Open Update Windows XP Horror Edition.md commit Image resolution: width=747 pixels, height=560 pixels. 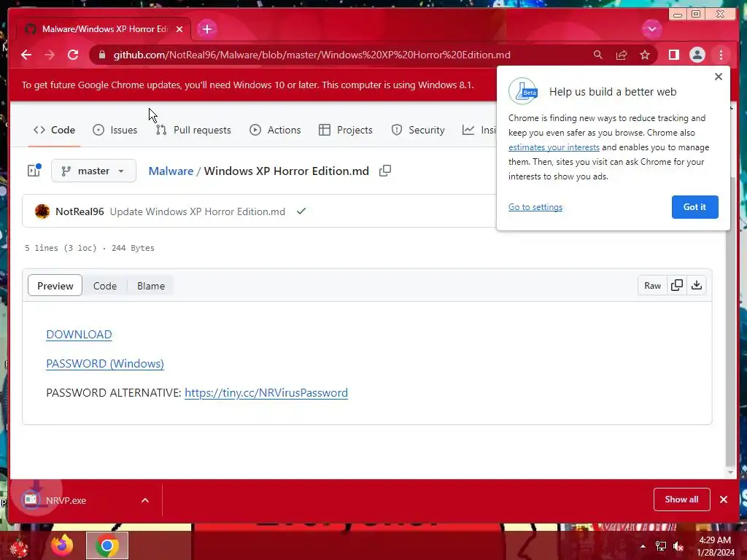point(198,211)
